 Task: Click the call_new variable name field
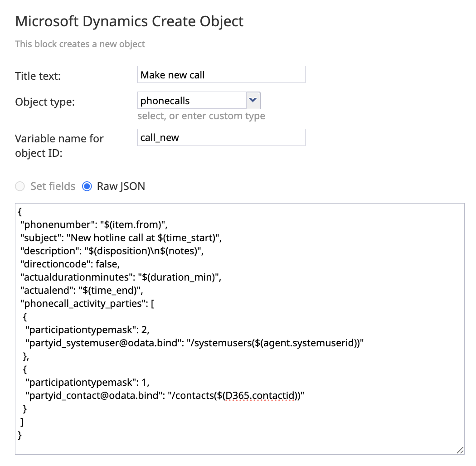click(221, 137)
